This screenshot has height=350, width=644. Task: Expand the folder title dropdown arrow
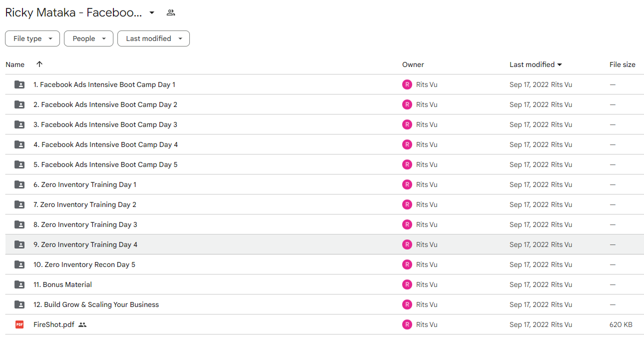pos(152,13)
